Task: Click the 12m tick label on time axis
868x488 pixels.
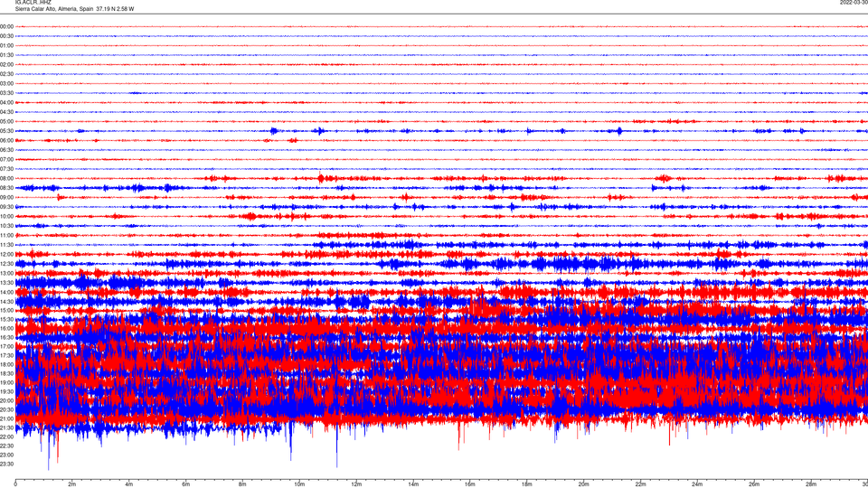Action: pyautogui.click(x=356, y=484)
